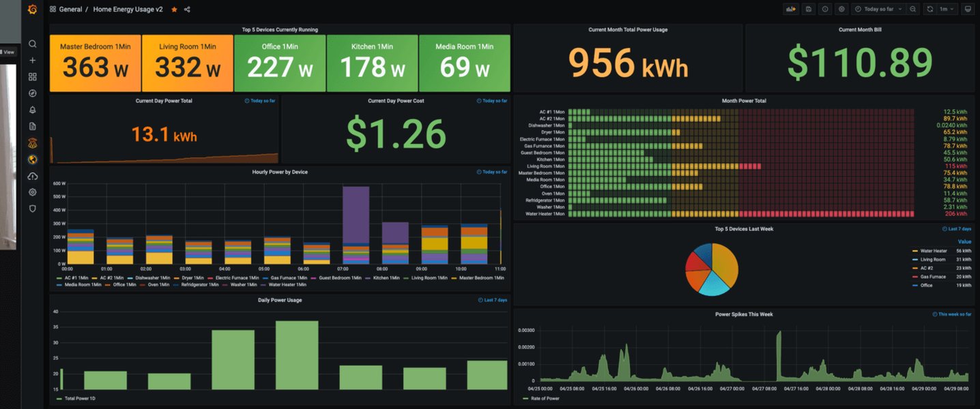Open the Hourly Power by Device panel title menu
980x409 pixels.
click(x=281, y=172)
